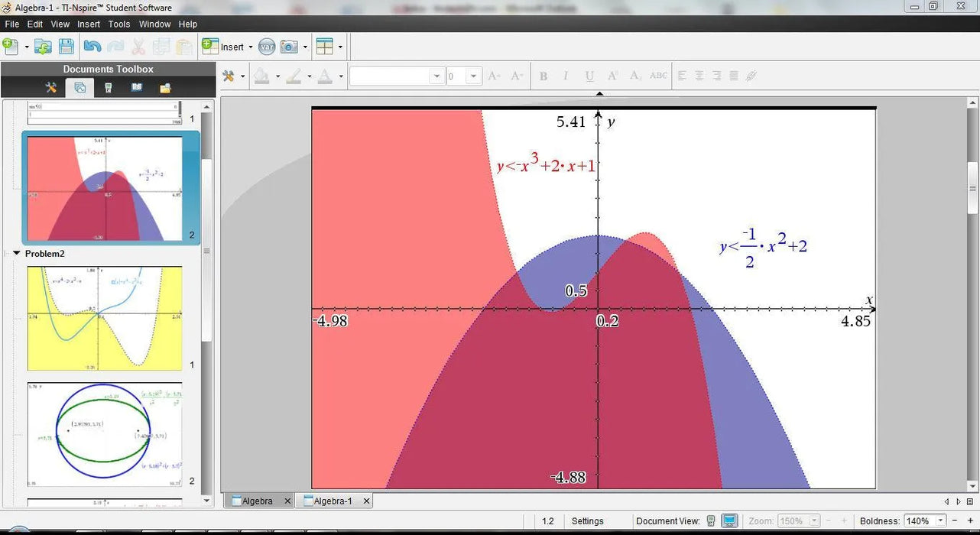Screen dimensions: 980x535
Task: Expand the page layout dropdown arrow
Action: pos(340,47)
